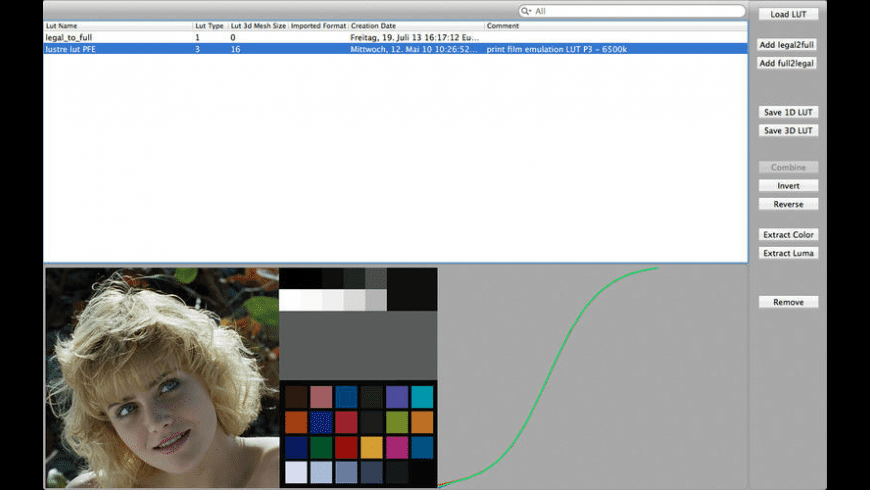The width and height of the screenshot is (870, 490).
Task: Click the woman portrait preview image
Action: pos(162,377)
